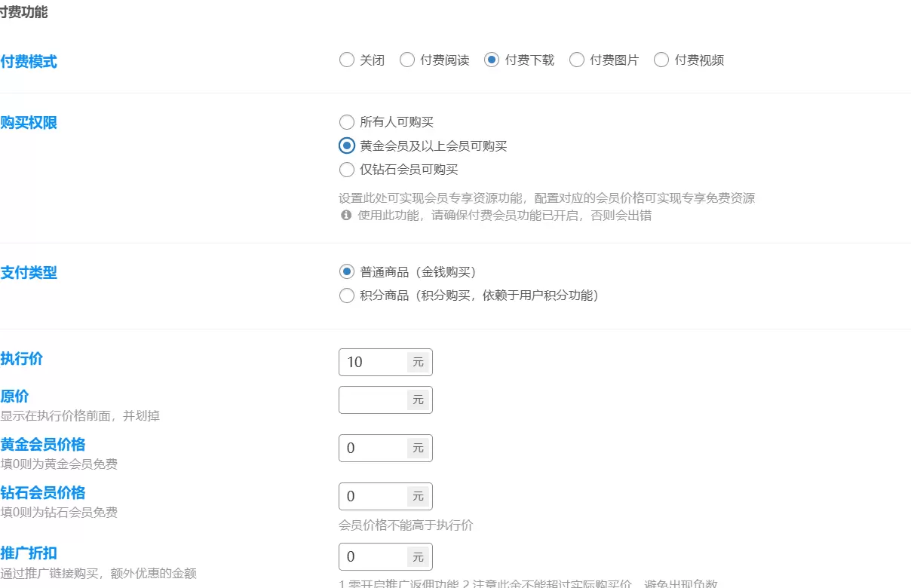
Task: Click the 元 suffix in 推广折扣 field
Action: coord(418,556)
